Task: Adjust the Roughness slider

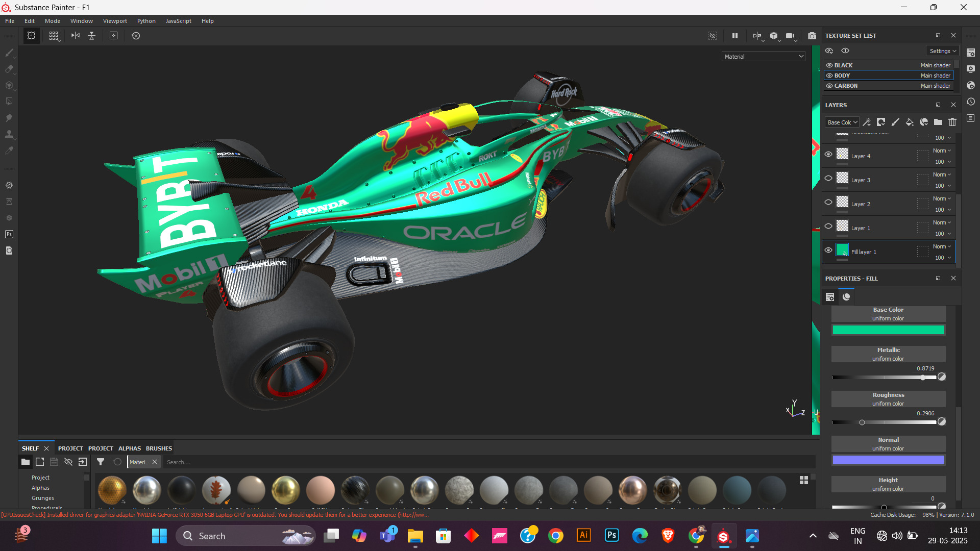Action: (884, 422)
